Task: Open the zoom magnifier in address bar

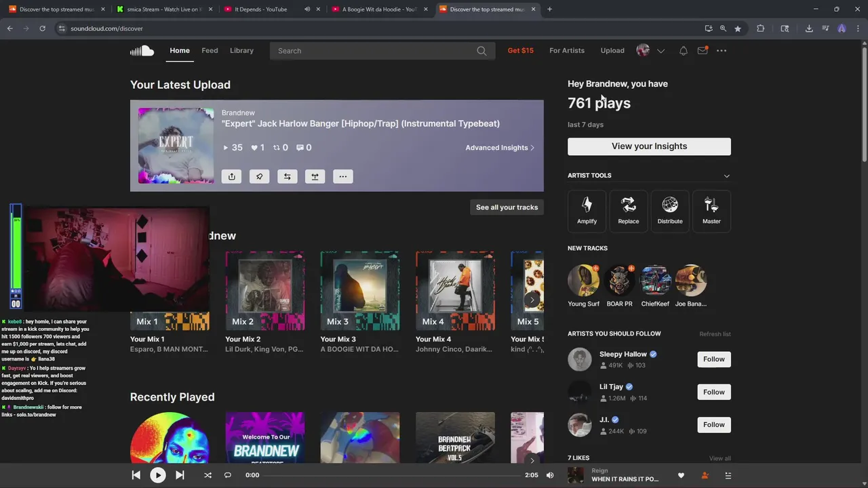Action: point(723,28)
